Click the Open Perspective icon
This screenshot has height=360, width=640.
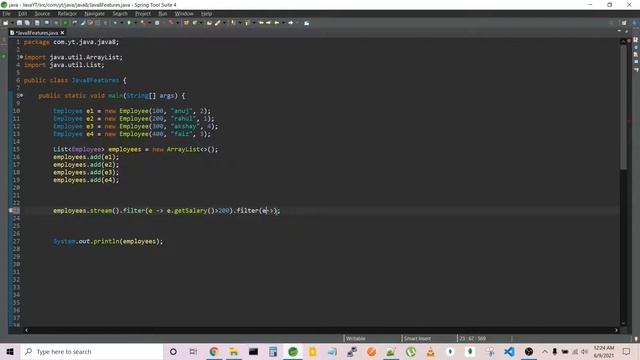[624, 23]
